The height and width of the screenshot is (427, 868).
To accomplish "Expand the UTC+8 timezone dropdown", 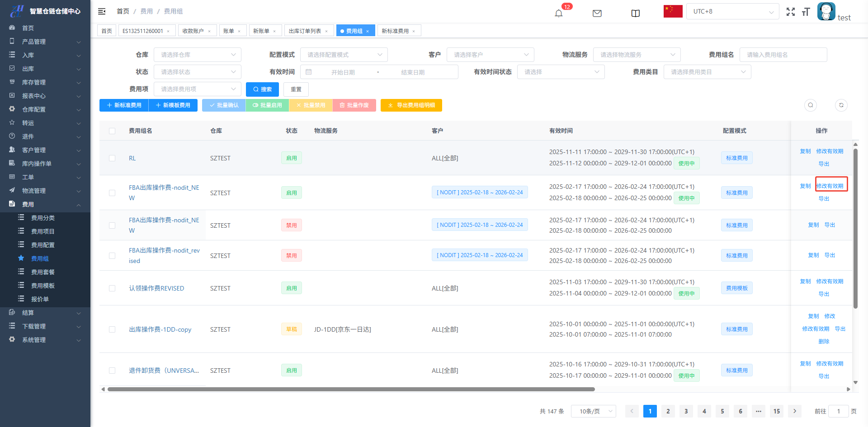I will tap(732, 11).
